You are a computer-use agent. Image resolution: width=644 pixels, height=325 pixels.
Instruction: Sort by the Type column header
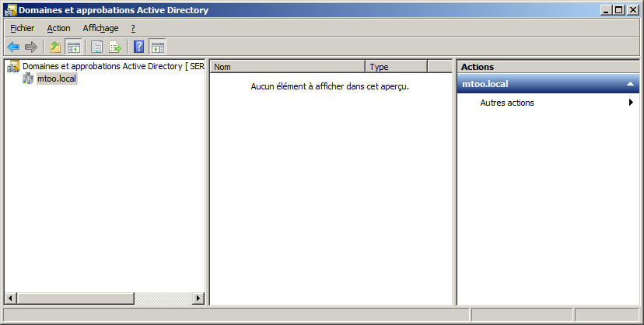[x=396, y=67]
